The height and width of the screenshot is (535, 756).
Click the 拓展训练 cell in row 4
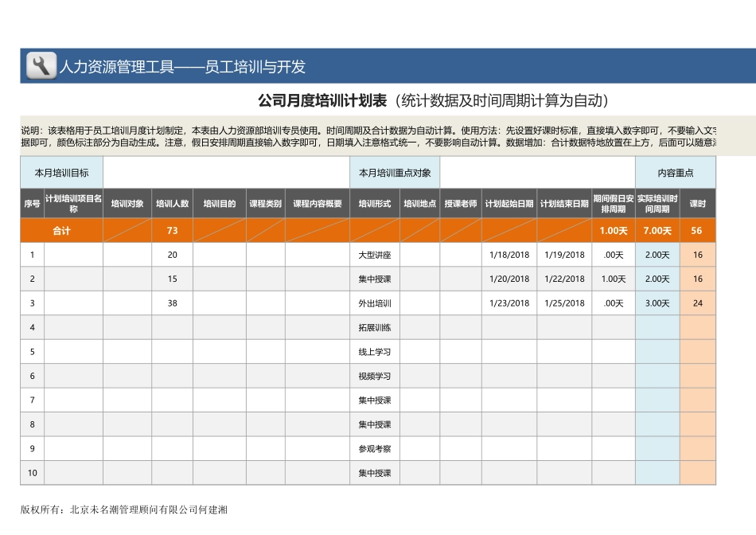point(375,327)
